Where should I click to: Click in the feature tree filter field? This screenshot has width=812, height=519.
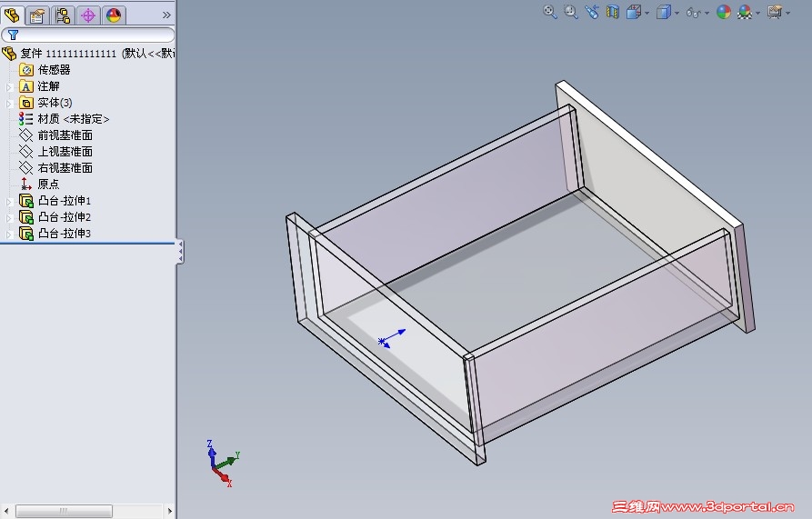[x=88, y=35]
